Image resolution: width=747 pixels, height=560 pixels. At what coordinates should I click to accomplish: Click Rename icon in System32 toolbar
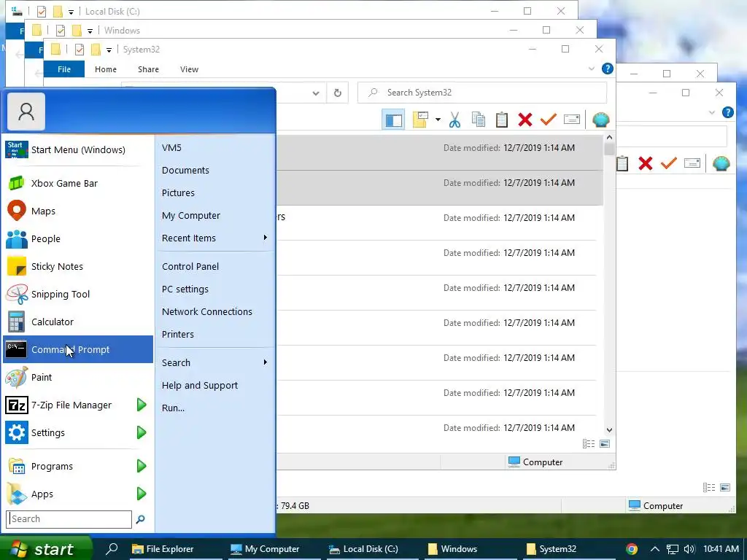tap(572, 119)
